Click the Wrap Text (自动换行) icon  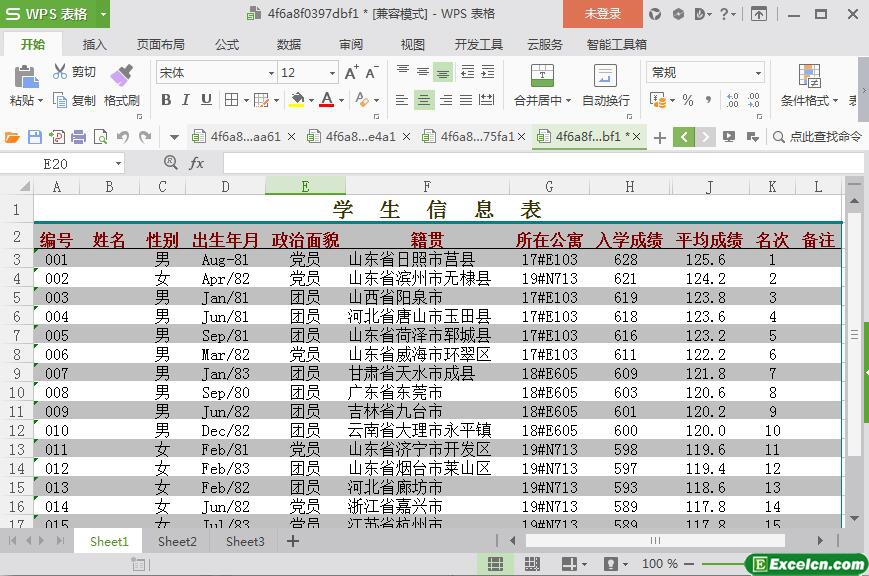[605, 76]
